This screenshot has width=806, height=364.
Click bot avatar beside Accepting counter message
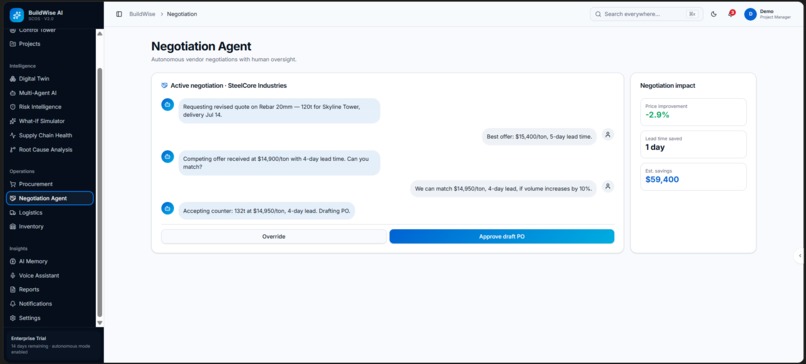168,208
